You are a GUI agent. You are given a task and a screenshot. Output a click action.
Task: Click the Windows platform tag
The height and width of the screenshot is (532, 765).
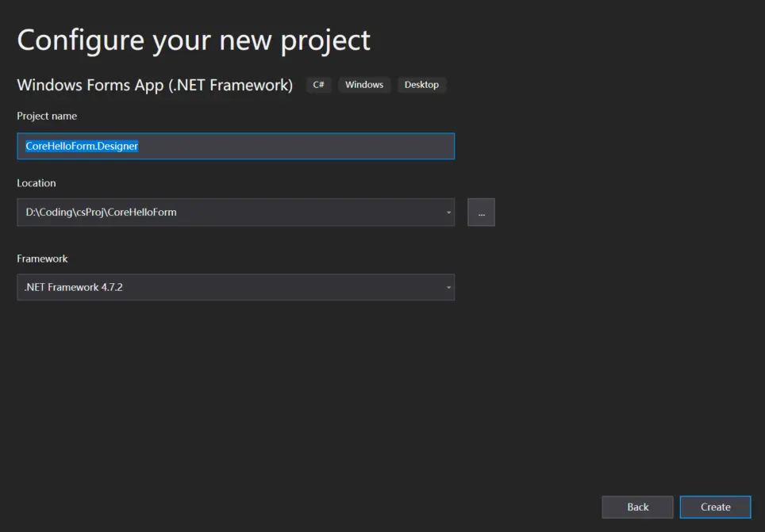(x=364, y=85)
